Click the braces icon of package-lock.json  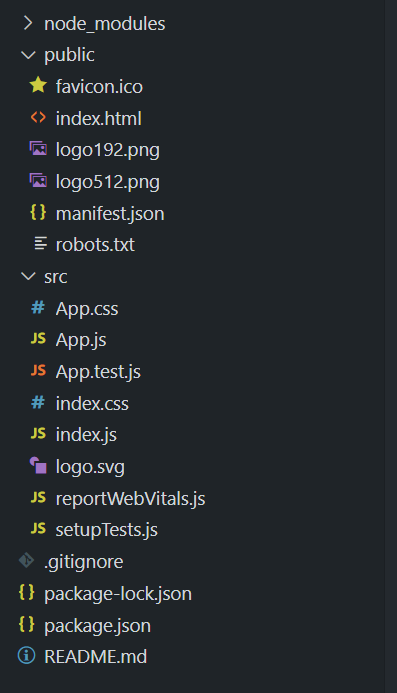click(27, 593)
